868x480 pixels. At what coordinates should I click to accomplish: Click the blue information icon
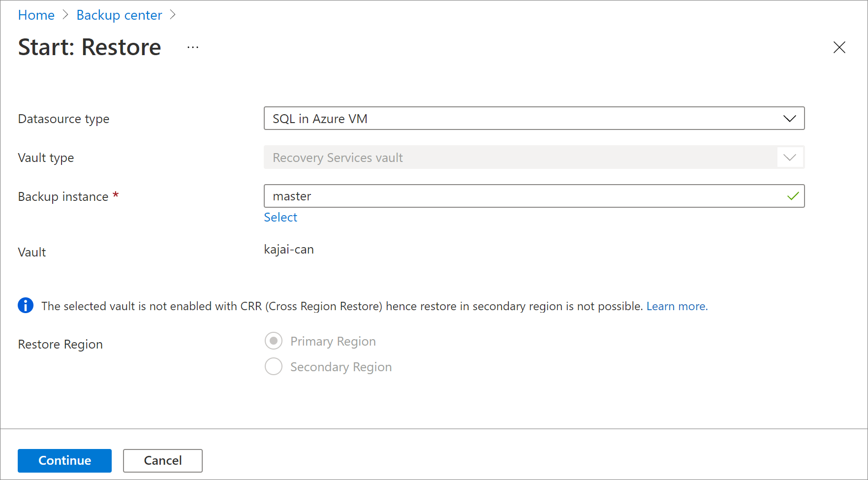[x=26, y=306]
